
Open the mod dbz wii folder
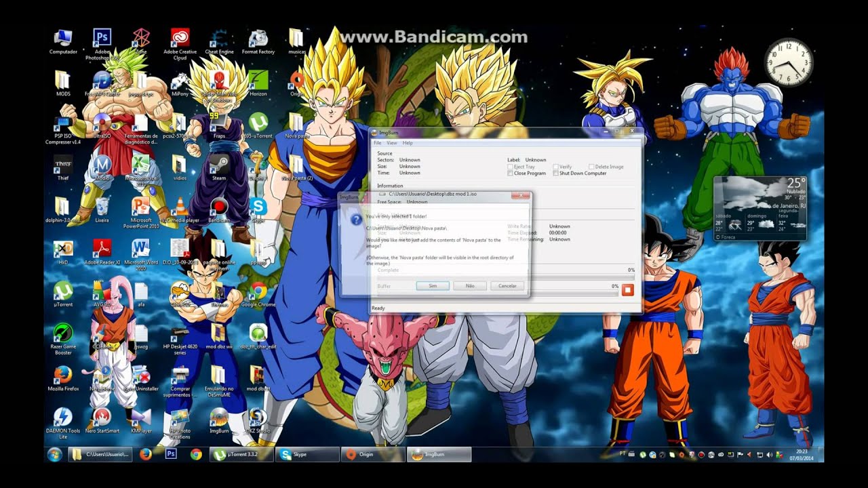(x=219, y=336)
